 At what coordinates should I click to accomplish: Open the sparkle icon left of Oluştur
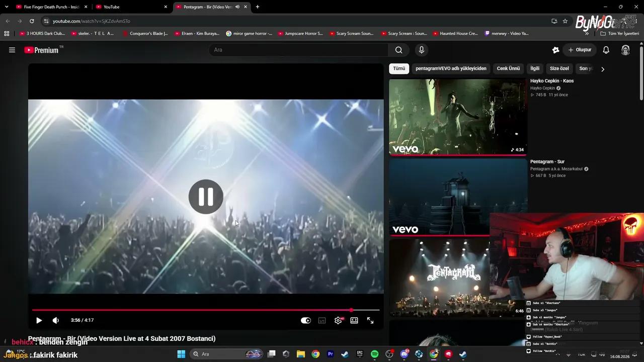click(x=555, y=50)
